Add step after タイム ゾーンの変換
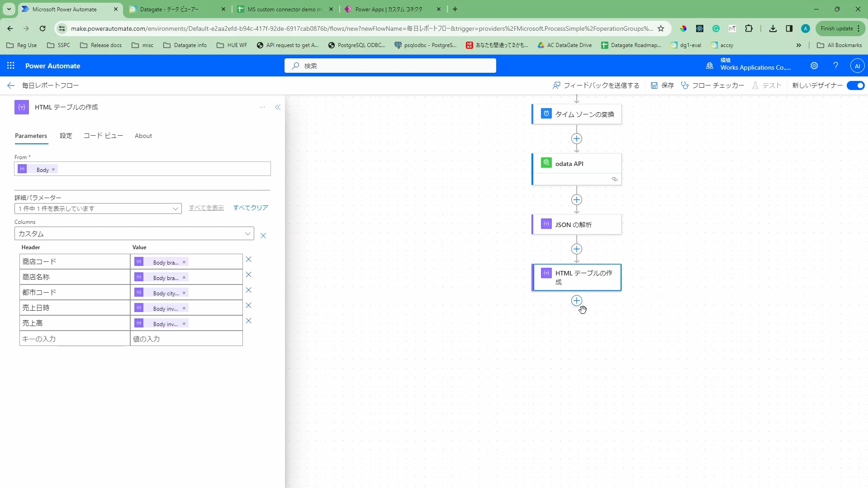This screenshot has width=868, height=488. (577, 139)
